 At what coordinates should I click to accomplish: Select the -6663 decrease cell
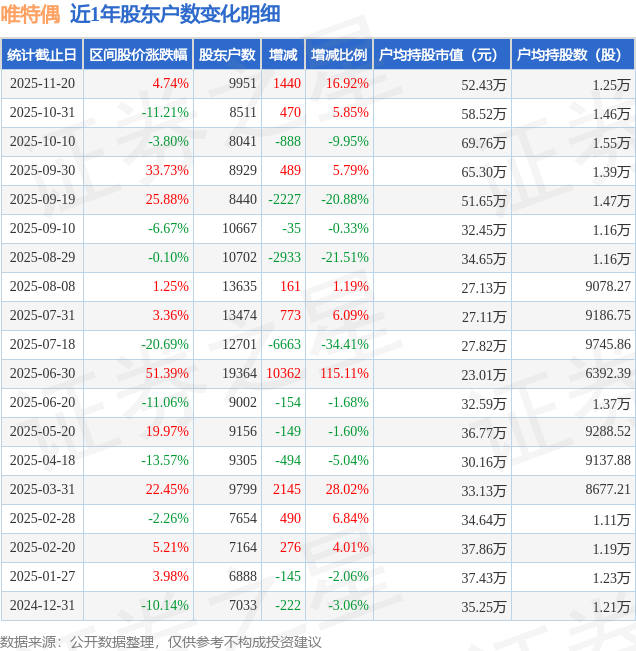click(284, 345)
